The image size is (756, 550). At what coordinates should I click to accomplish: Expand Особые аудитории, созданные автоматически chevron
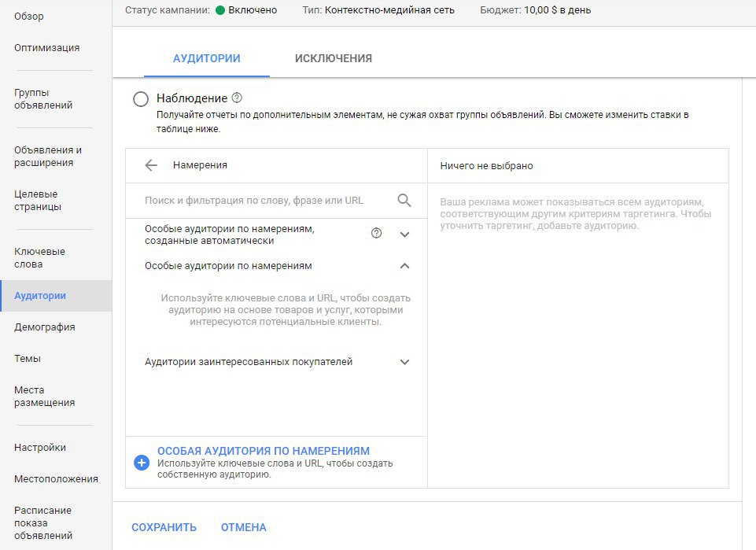tap(404, 234)
